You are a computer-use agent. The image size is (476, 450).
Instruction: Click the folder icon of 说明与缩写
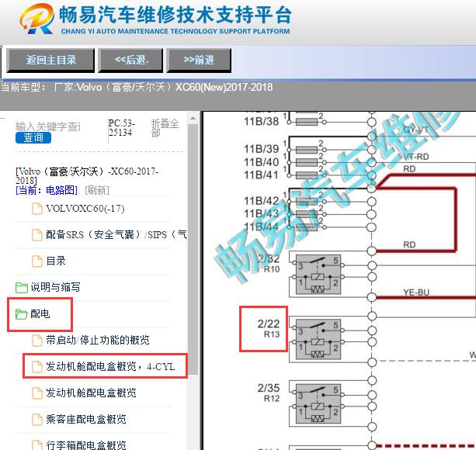(22, 288)
